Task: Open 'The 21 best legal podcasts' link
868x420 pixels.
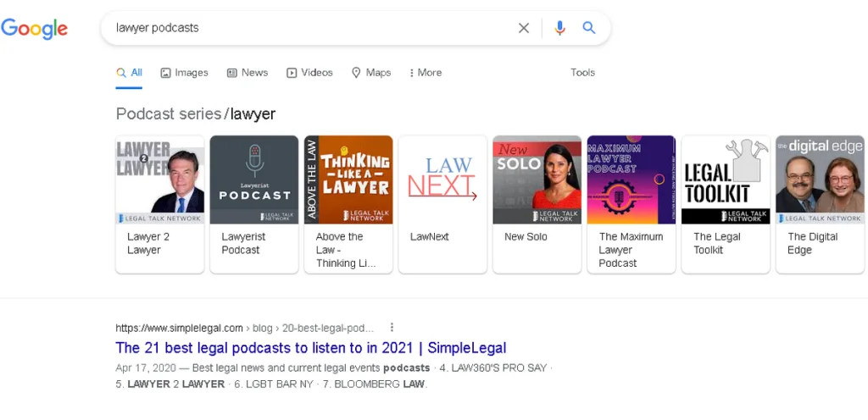Action: [311, 348]
